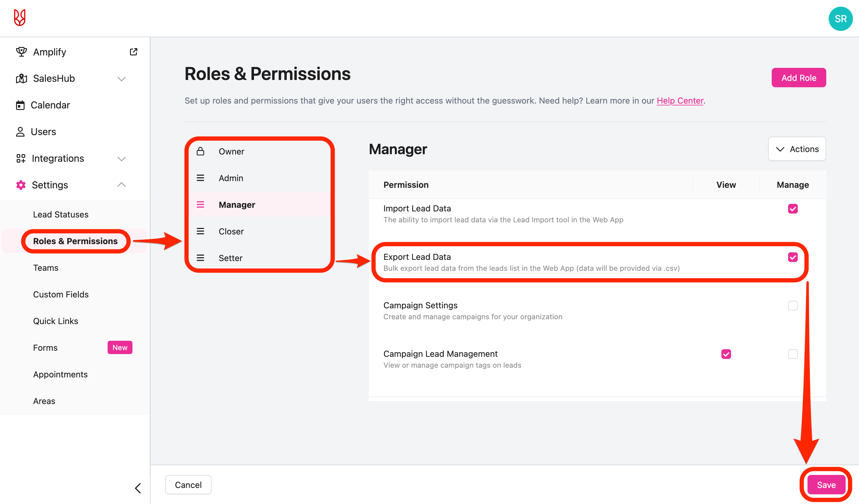Go to Custom Fields settings
859x504 pixels.
coord(61,295)
